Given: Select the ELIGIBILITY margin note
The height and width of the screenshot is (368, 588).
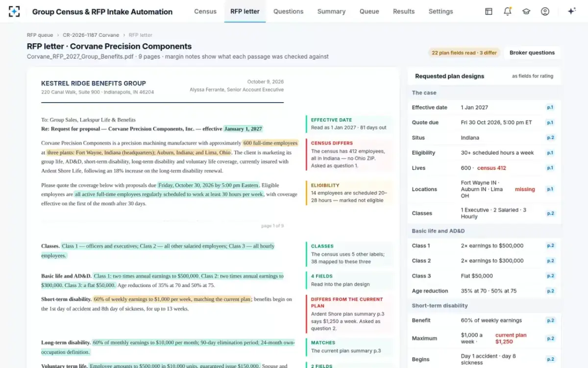Looking at the screenshot, I should tap(349, 193).
